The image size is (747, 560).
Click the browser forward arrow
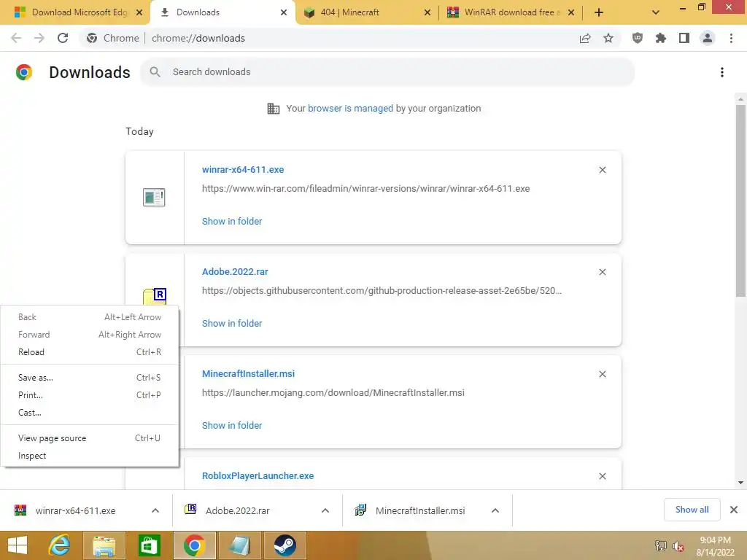click(x=39, y=38)
